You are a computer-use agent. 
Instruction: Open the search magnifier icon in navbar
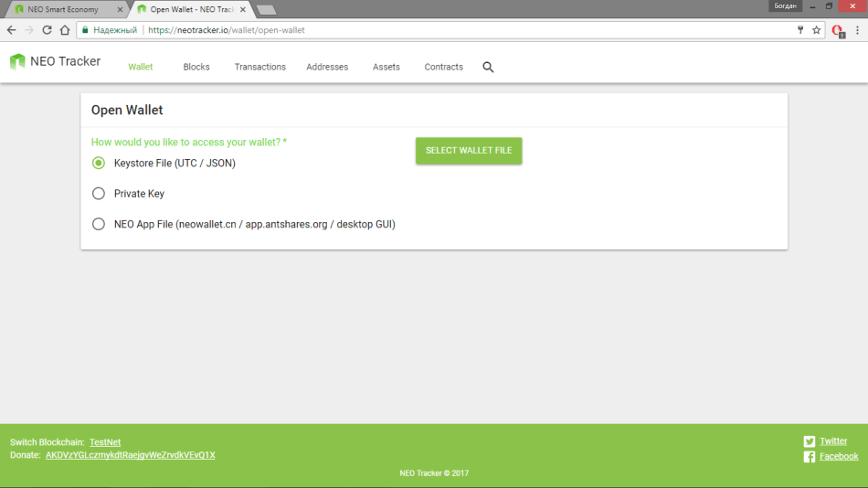[488, 67]
